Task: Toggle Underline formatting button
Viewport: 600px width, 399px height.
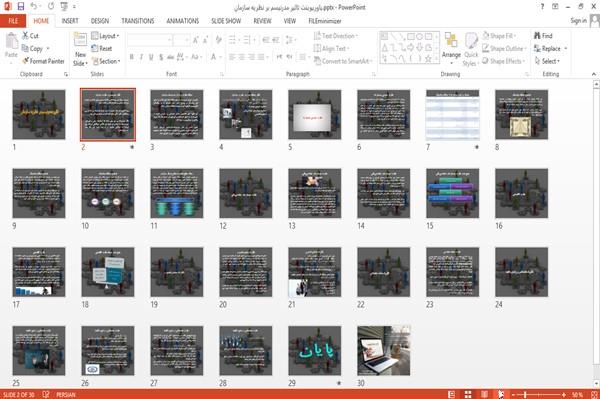Action: [x=151, y=57]
